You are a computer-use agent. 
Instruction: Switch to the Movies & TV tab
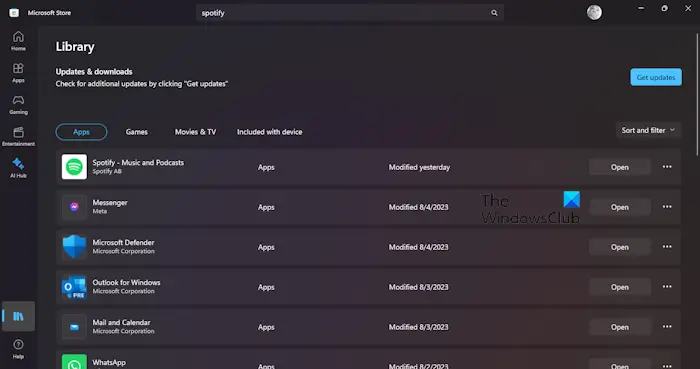click(x=196, y=132)
